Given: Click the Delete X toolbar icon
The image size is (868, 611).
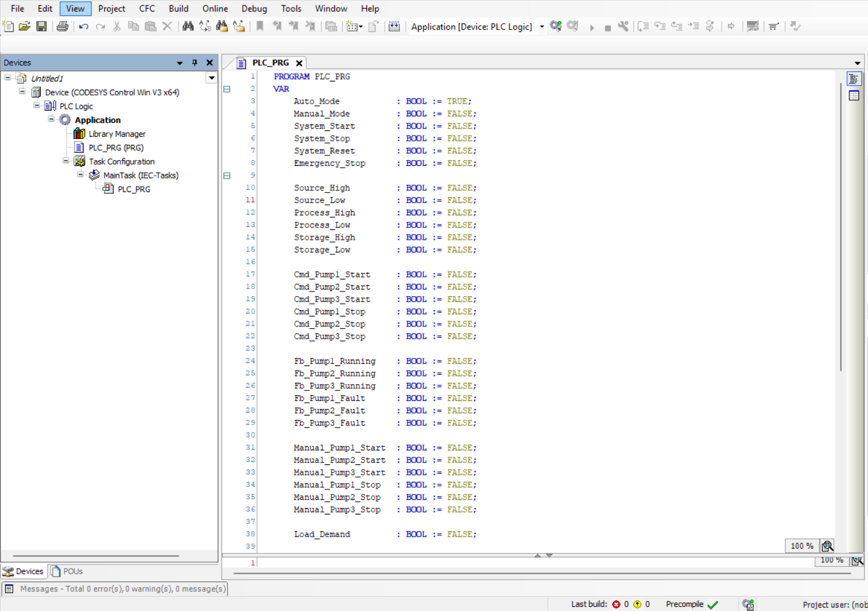Looking at the screenshot, I should tap(167, 26).
